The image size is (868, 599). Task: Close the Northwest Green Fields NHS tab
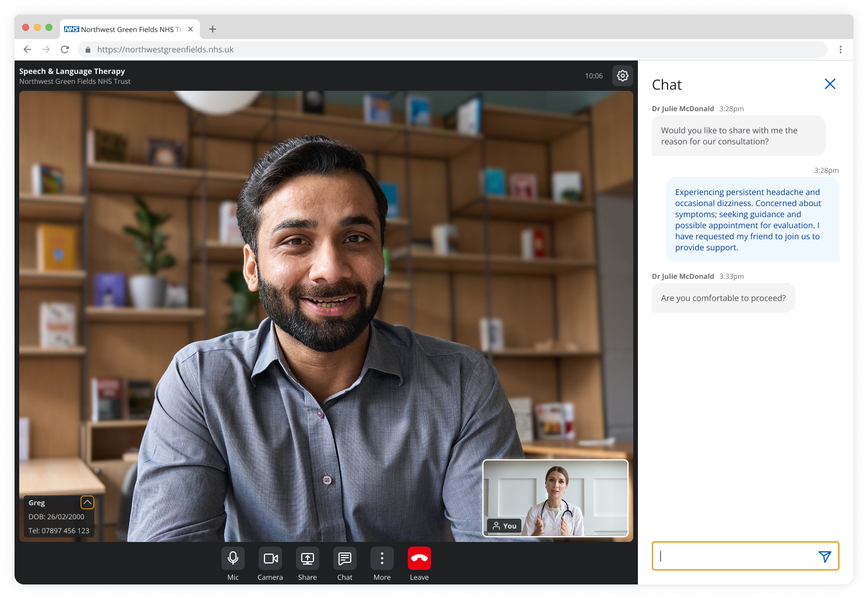[x=190, y=29]
